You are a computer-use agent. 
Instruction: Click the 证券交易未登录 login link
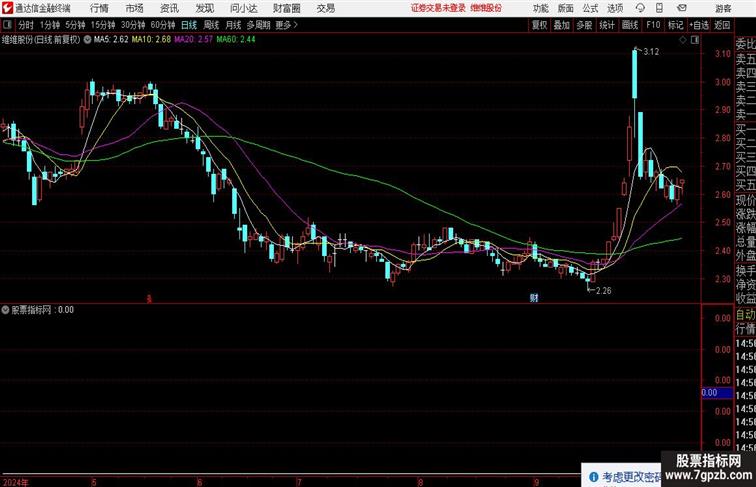click(x=438, y=8)
